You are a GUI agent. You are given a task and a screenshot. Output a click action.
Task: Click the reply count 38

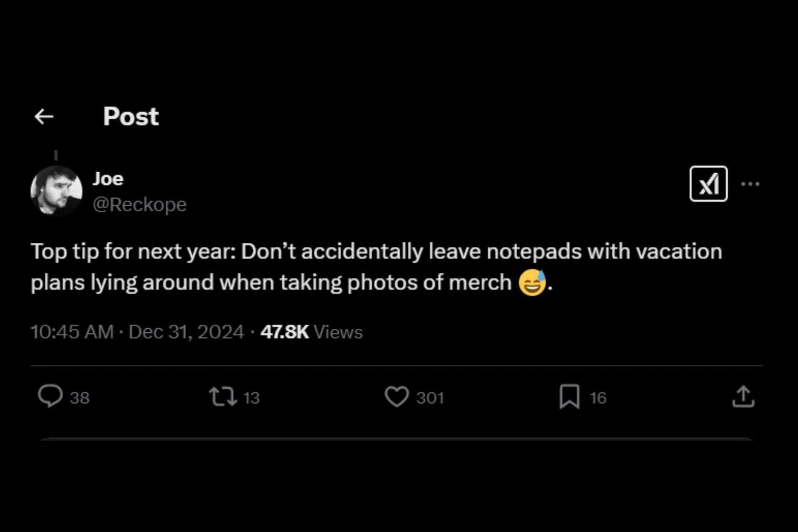tap(80, 398)
